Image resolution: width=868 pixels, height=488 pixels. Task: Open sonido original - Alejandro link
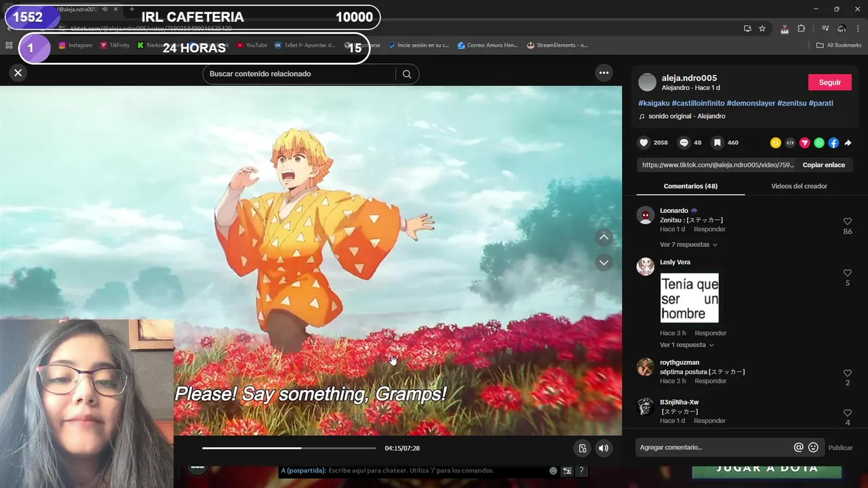[686, 117]
